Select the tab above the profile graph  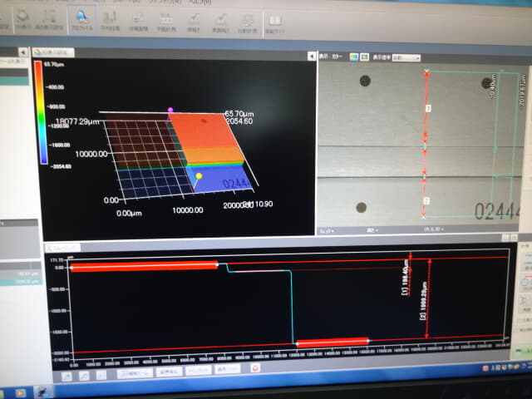point(63,246)
